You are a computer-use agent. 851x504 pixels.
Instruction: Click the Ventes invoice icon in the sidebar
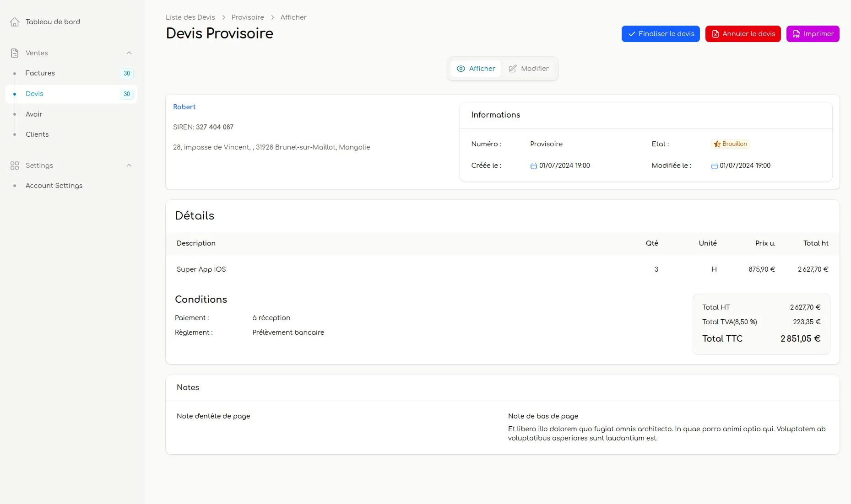tap(15, 53)
